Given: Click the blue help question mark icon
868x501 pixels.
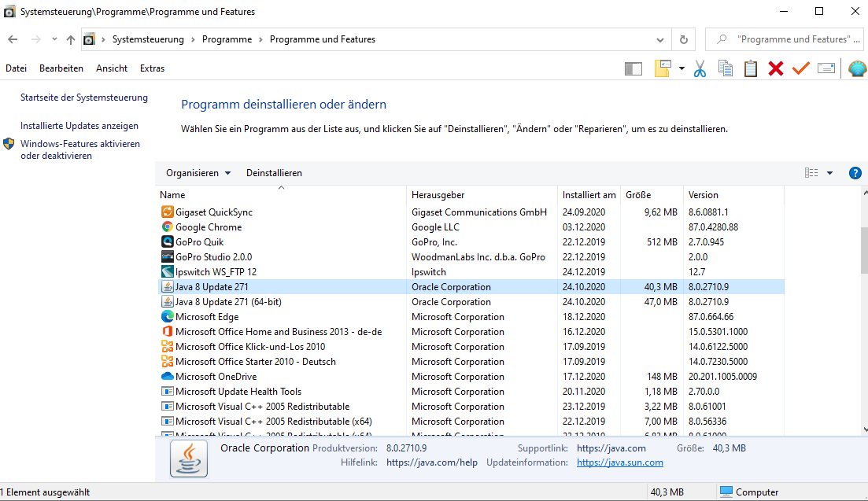Looking at the screenshot, I should (855, 173).
